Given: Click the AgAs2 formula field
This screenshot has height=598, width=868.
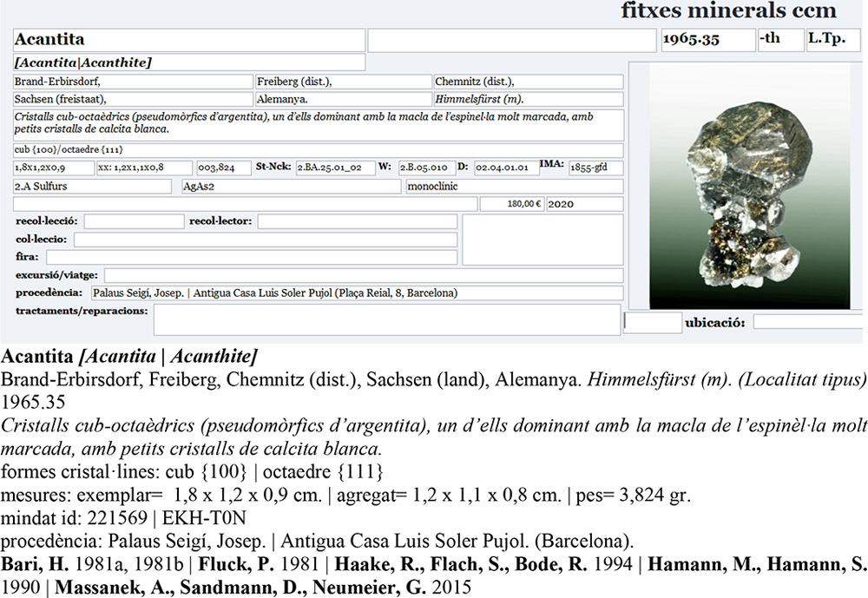Looking at the screenshot, I should point(291,187).
